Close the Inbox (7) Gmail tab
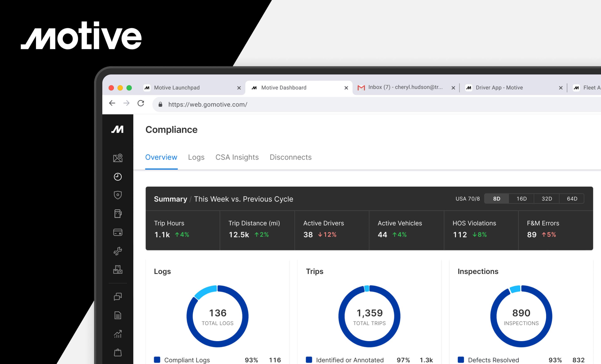601x364 pixels. pos(453,88)
